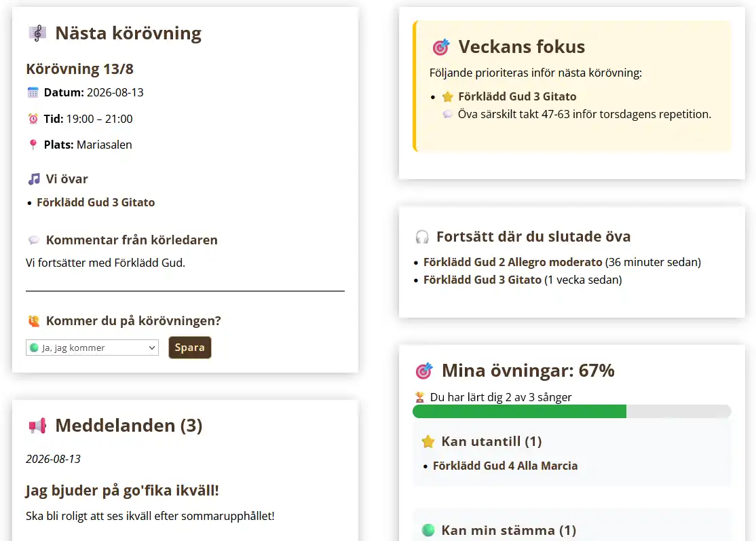This screenshot has width=756, height=541.
Task: Click the megaphone icon beside Meddelanden
Action: tap(37, 426)
